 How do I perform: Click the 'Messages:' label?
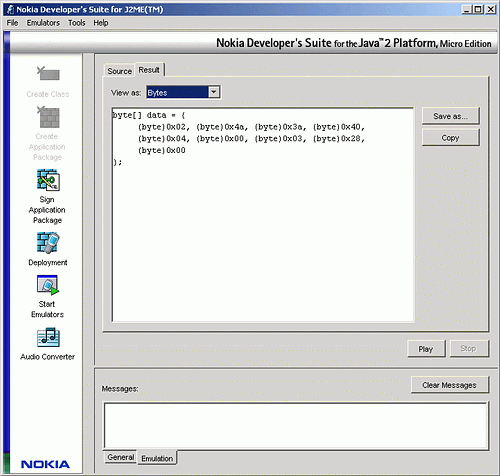point(120,389)
